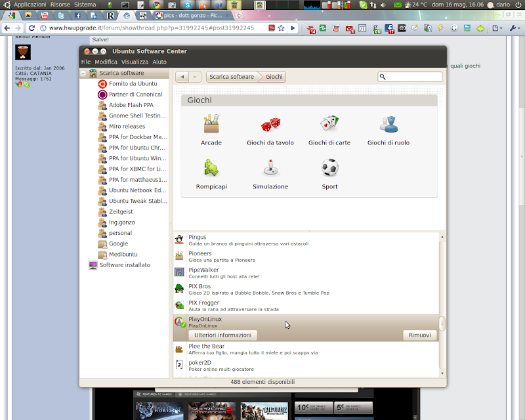Bookmark page with star icon

(x=281, y=28)
